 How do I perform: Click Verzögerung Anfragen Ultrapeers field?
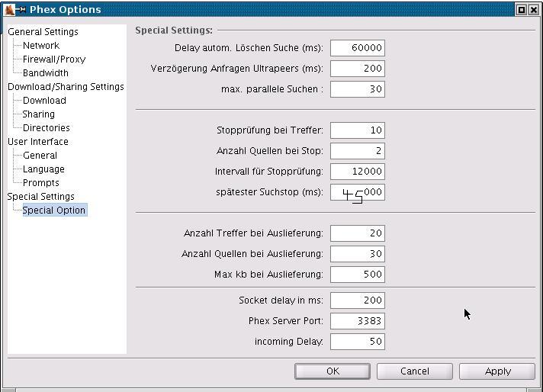pyautogui.click(x=358, y=69)
